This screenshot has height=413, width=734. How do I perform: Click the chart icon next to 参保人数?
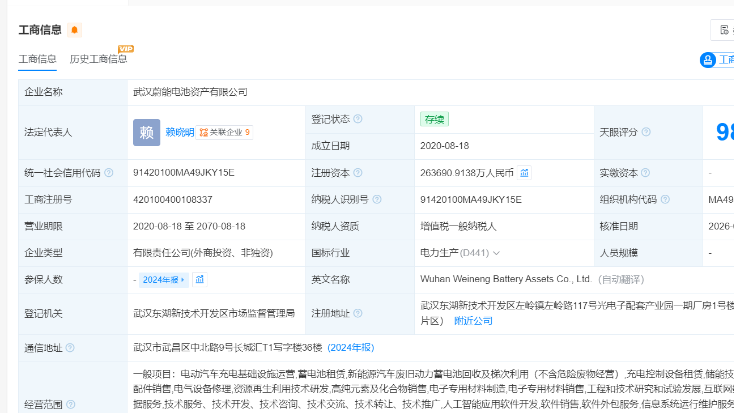point(199,279)
